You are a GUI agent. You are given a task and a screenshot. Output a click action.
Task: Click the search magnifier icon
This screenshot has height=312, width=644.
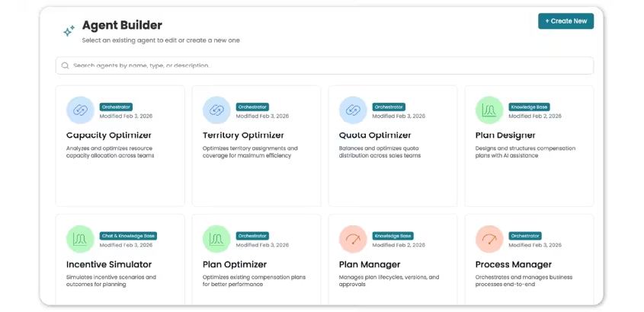(65, 65)
